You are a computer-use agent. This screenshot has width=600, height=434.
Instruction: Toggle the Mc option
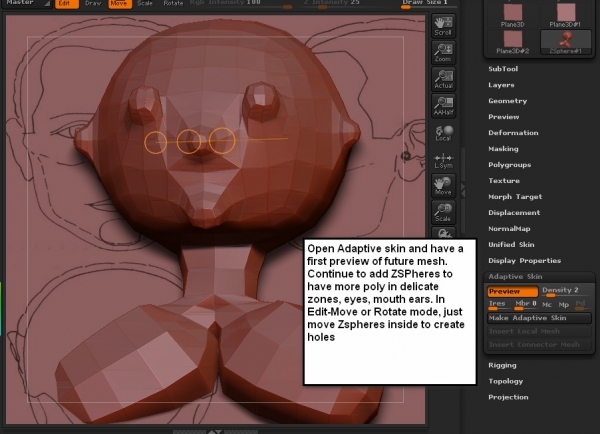point(547,305)
